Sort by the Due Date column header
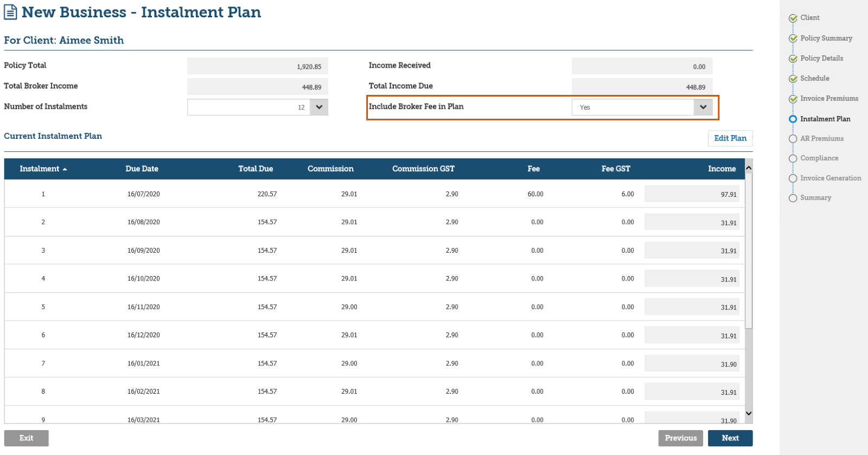Image resolution: width=868 pixels, height=455 pixels. pos(142,169)
